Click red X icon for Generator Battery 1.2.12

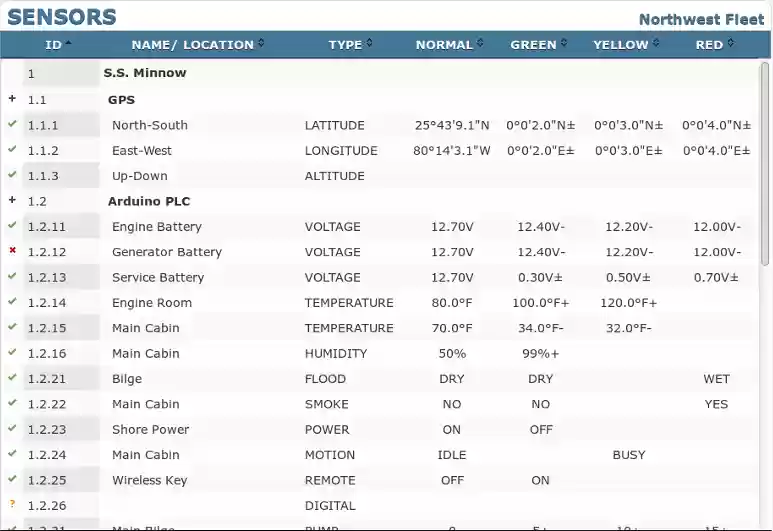click(12, 250)
